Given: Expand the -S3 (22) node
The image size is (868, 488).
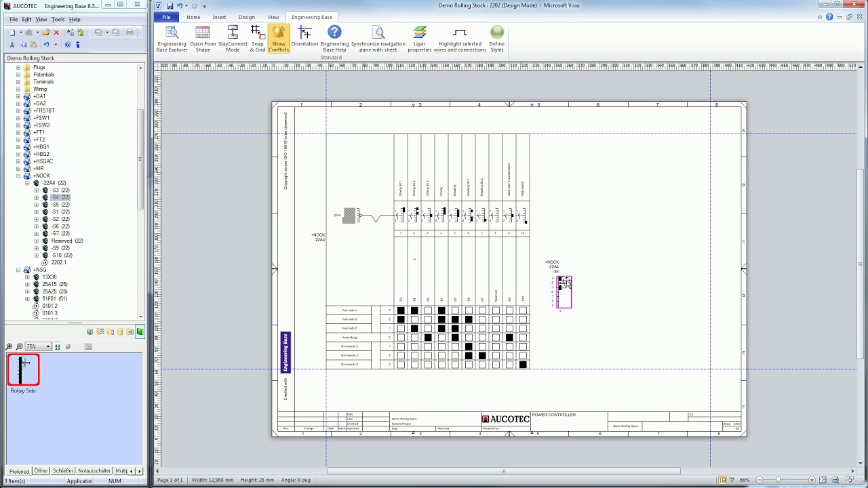Looking at the screenshot, I should [37, 190].
